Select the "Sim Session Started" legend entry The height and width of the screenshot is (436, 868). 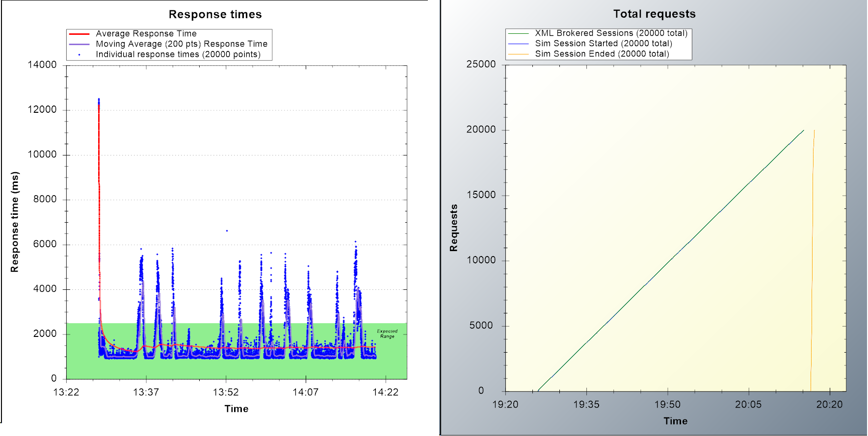coord(603,44)
